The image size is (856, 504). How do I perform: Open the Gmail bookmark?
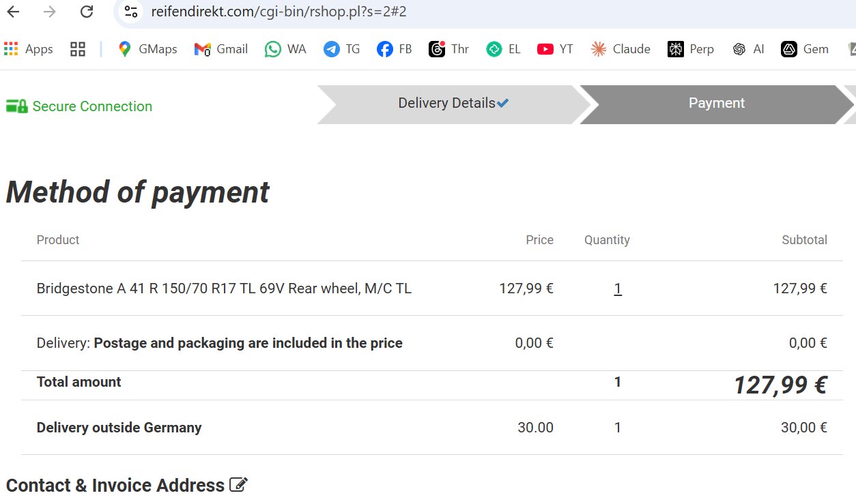point(220,49)
